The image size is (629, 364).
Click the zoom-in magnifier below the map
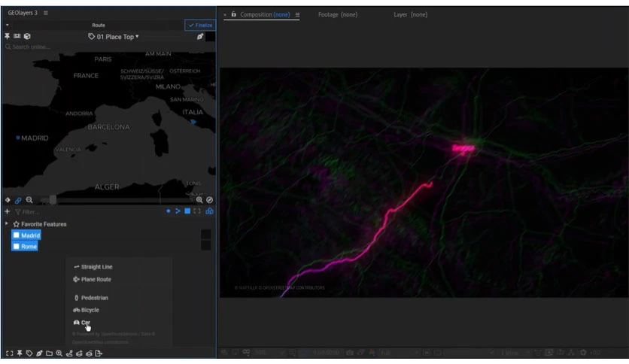pos(200,200)
